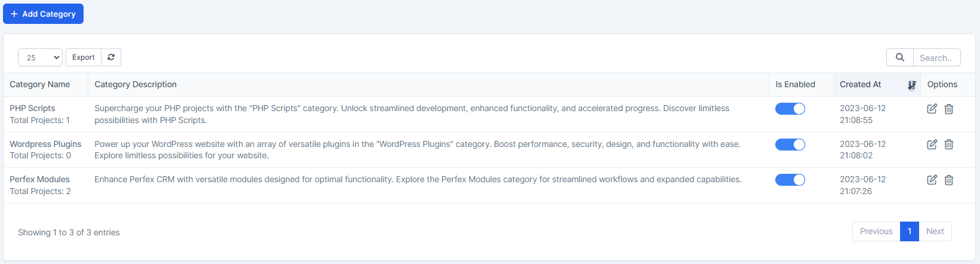Edit the Perfex Modules category
Screen dimensions: 980x264
[932, 180]
